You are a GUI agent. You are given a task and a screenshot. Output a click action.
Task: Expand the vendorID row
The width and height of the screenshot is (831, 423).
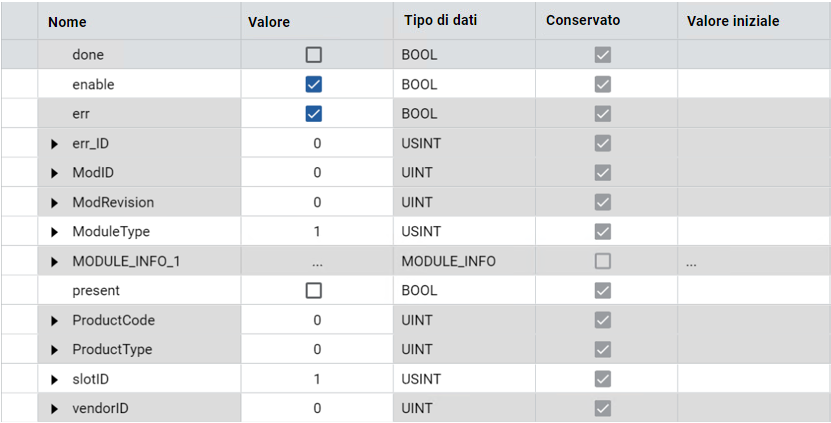tap(54, 409)
